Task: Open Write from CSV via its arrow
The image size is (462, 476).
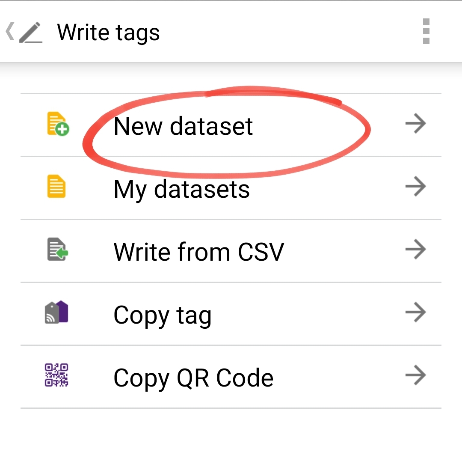Action: tap(416, 249)
